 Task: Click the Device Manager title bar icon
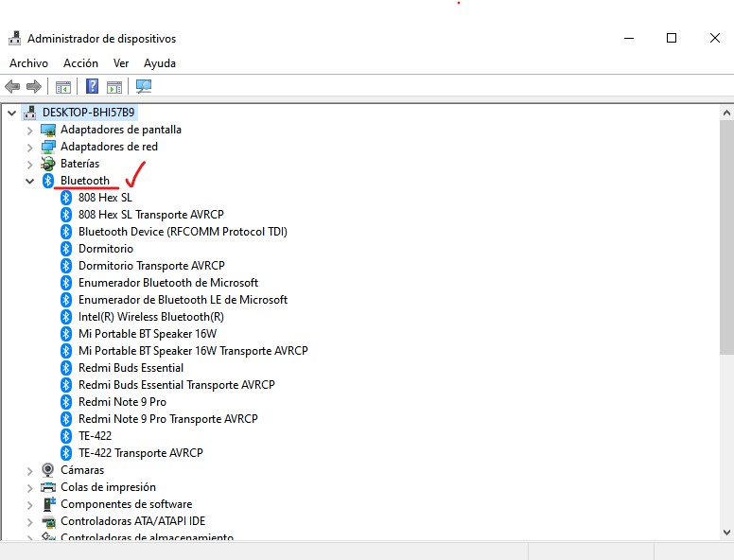pos(15,39)
